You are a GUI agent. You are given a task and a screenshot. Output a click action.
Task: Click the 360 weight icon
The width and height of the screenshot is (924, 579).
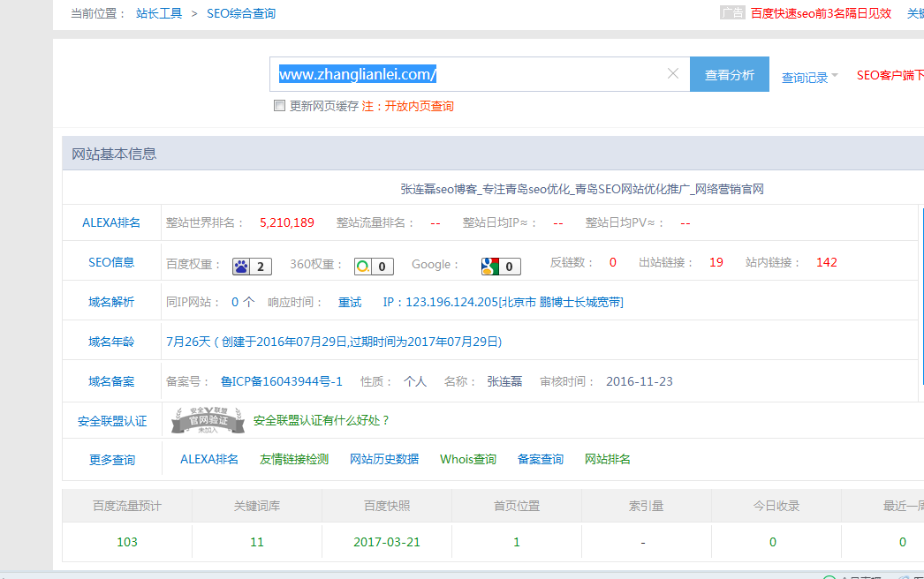[363, 267]
